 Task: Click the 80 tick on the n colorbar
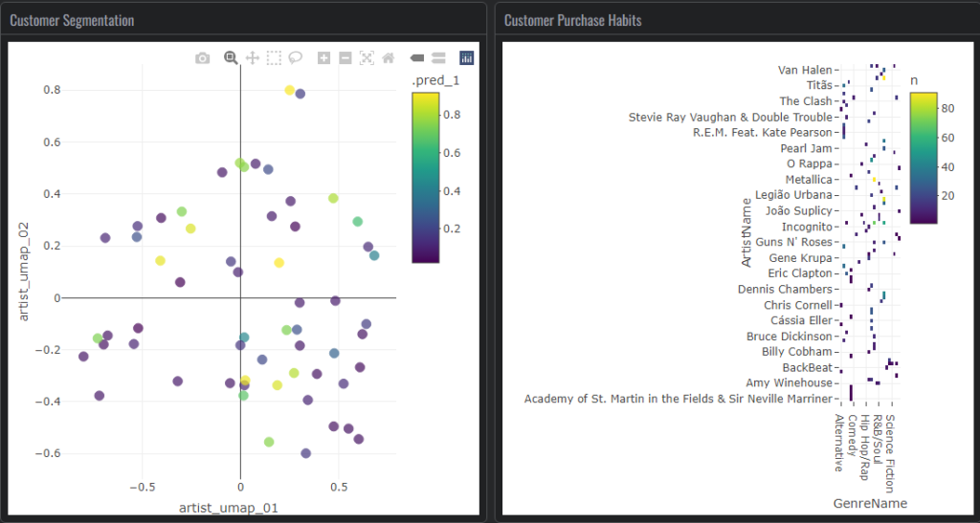948,109
